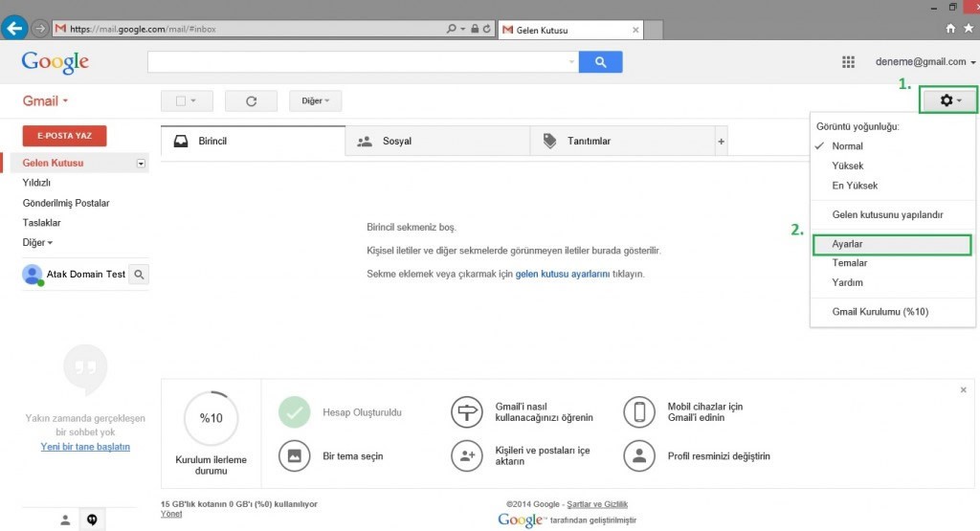Image resolution: width=980 pixels, height=531 pixels.
Task: Click the gelen kutusu ayarlarını link
Action: click(563, 275)
